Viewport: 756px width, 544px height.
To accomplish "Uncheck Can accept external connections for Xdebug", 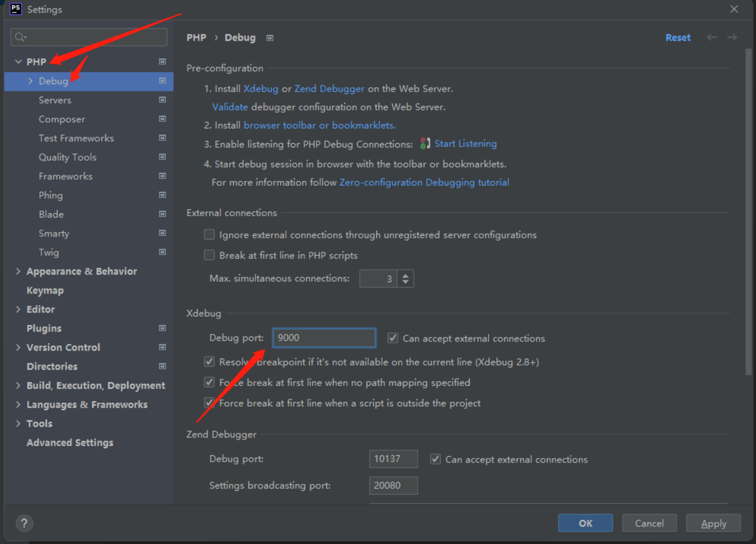I will coord(392,337).
